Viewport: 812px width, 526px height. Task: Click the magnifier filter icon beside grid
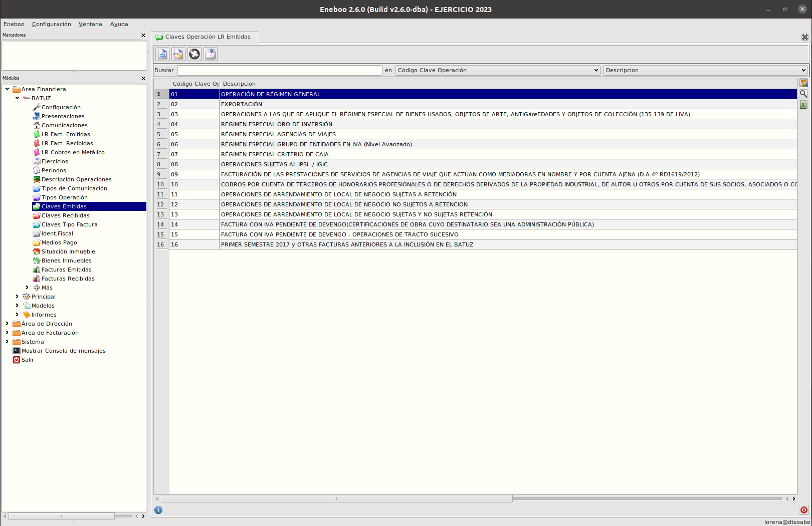pos(803,94)
